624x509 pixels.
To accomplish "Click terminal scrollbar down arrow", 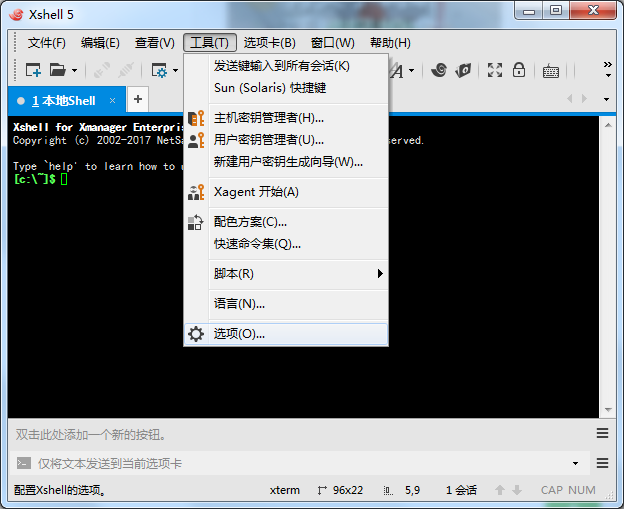I will (x=608, y=410).
